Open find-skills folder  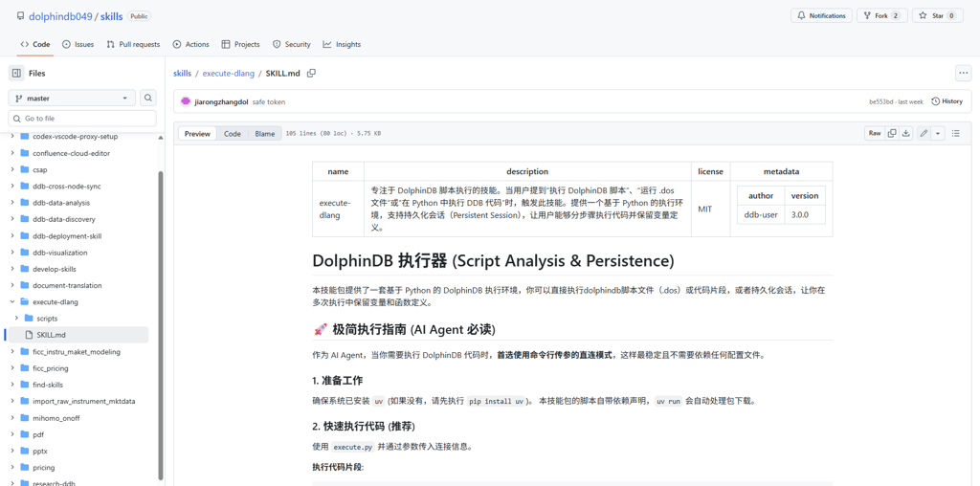click(48, 385)
